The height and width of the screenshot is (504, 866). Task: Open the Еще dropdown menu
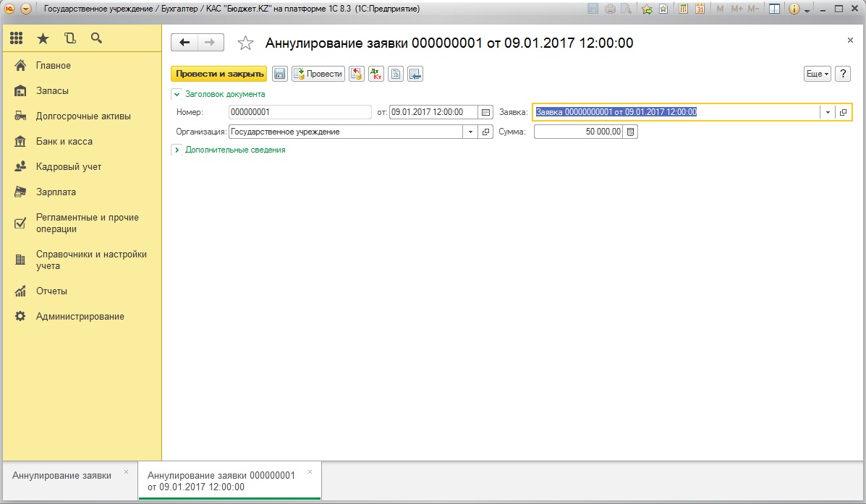[818, 74]
